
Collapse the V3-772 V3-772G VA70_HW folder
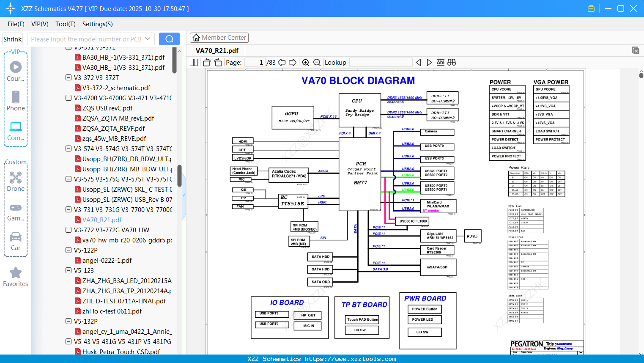[x=69, y=230]
